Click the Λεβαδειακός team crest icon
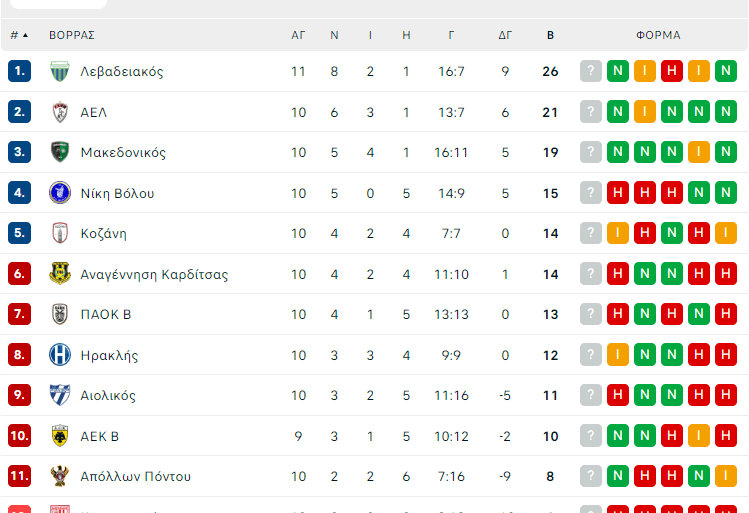 (x=60, y=72)
